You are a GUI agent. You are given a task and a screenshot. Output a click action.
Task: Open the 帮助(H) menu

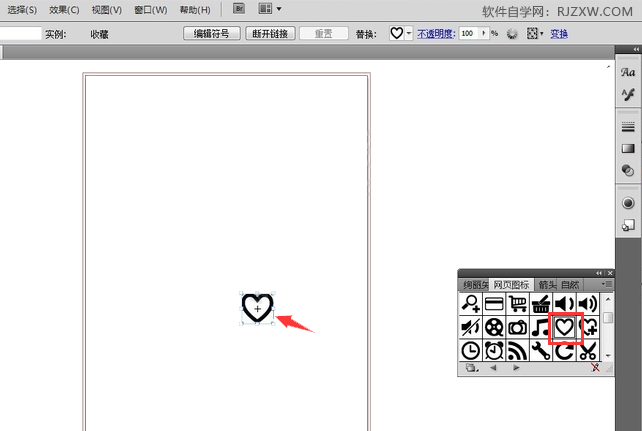[x=195, y=10]
